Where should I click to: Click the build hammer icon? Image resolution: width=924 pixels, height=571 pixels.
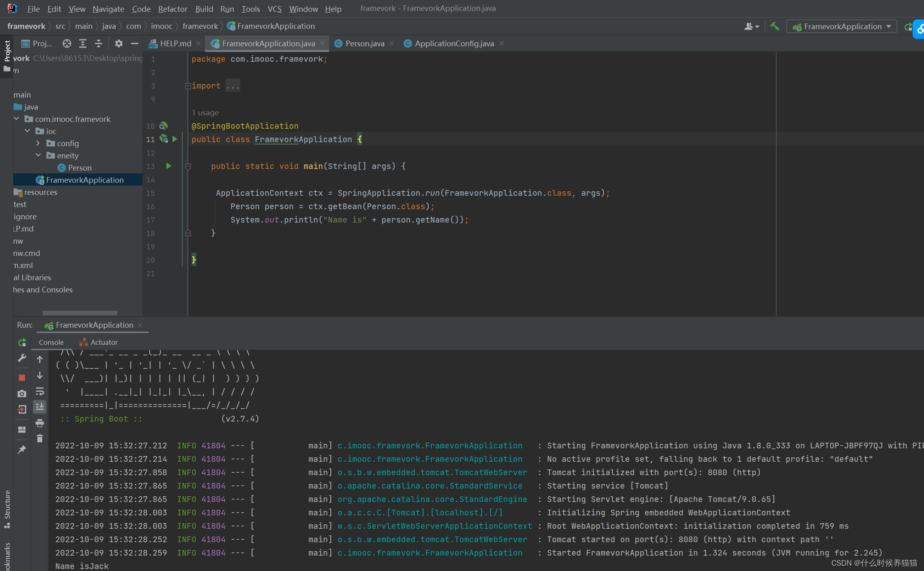[x=775, y=26]
